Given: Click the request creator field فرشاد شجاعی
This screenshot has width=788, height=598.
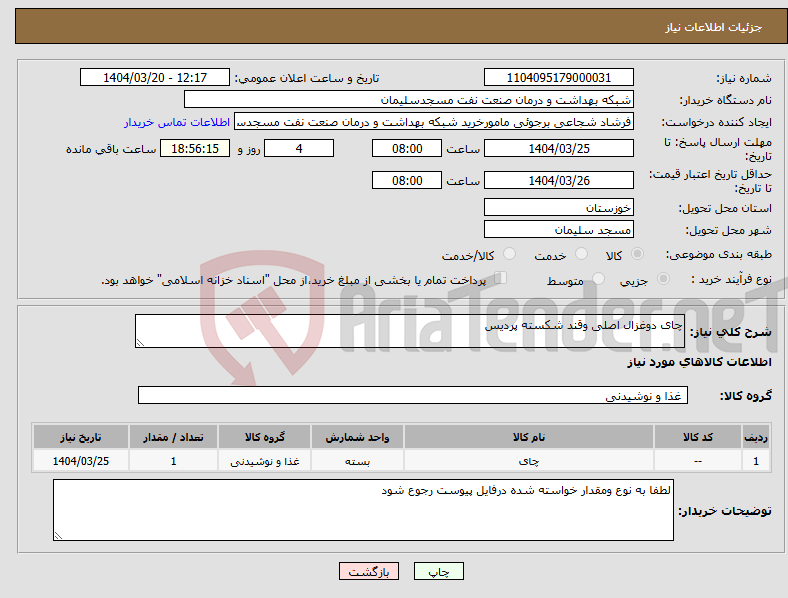Looking at the screenshot, I should 434,122.
